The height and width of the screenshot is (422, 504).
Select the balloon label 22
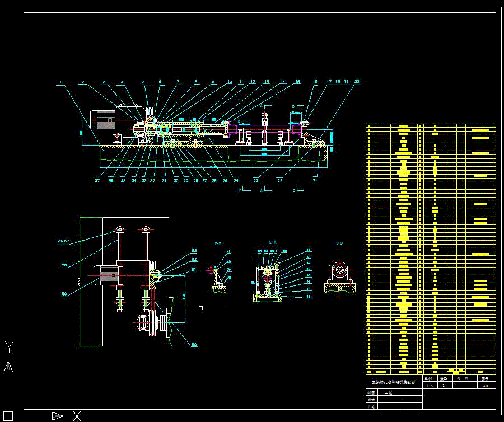[x=280, y=181]
